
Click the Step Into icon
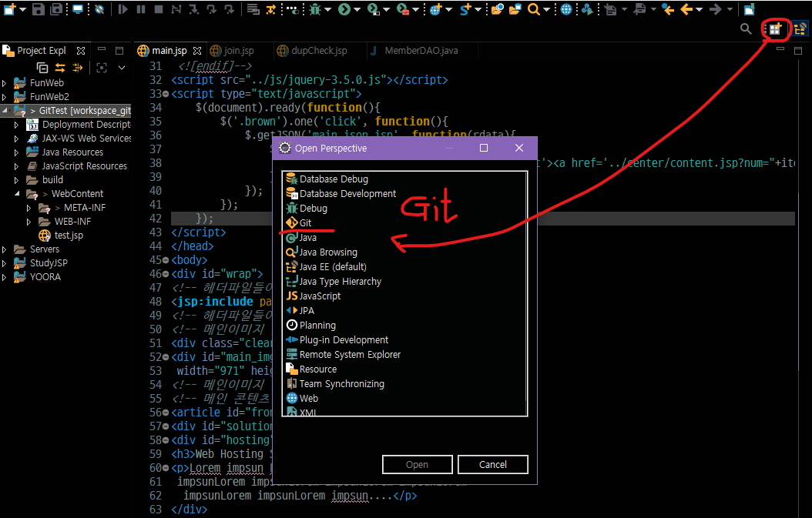(x=194, y=8)
